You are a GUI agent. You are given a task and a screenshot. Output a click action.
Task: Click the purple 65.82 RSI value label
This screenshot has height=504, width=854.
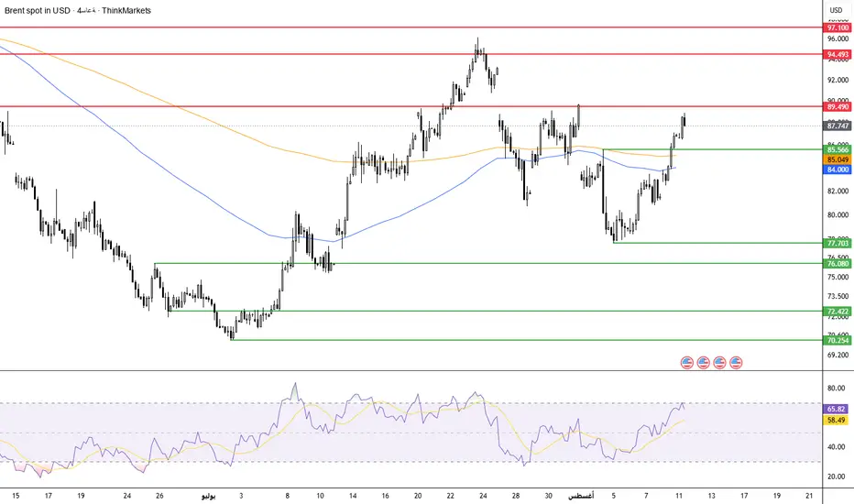pyautogui.click(x=836, y=410)
